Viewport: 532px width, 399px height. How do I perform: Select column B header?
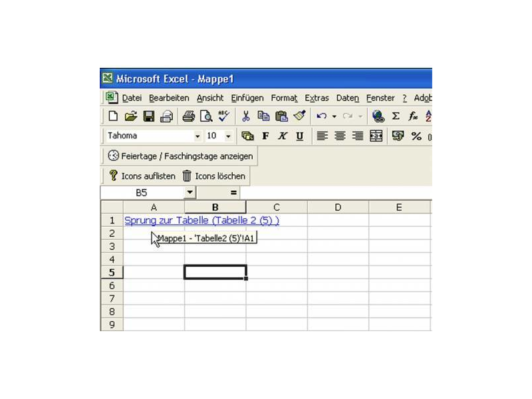(215, 207)
